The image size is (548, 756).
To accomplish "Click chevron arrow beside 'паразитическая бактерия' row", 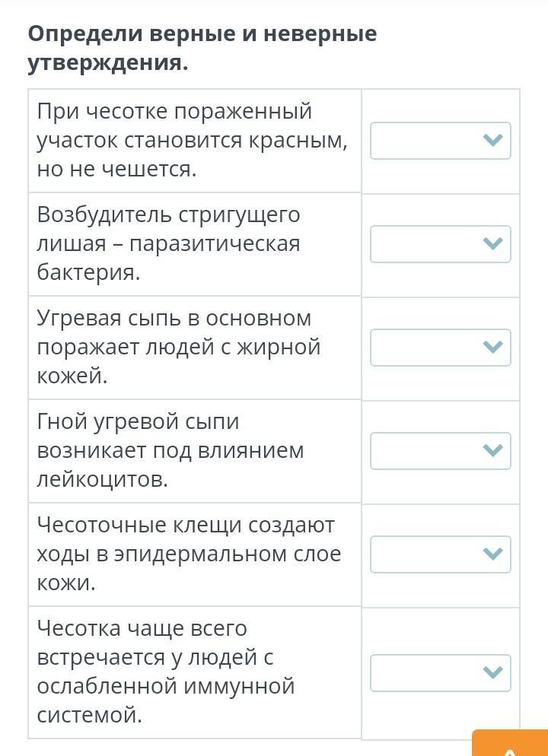I will [493, 244].
